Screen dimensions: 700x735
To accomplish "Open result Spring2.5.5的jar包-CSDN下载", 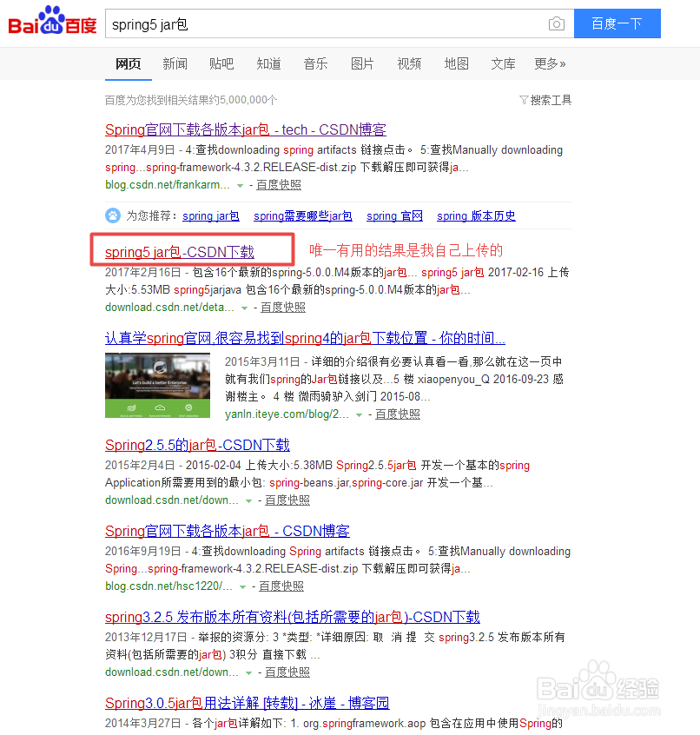I will point(197,445).
